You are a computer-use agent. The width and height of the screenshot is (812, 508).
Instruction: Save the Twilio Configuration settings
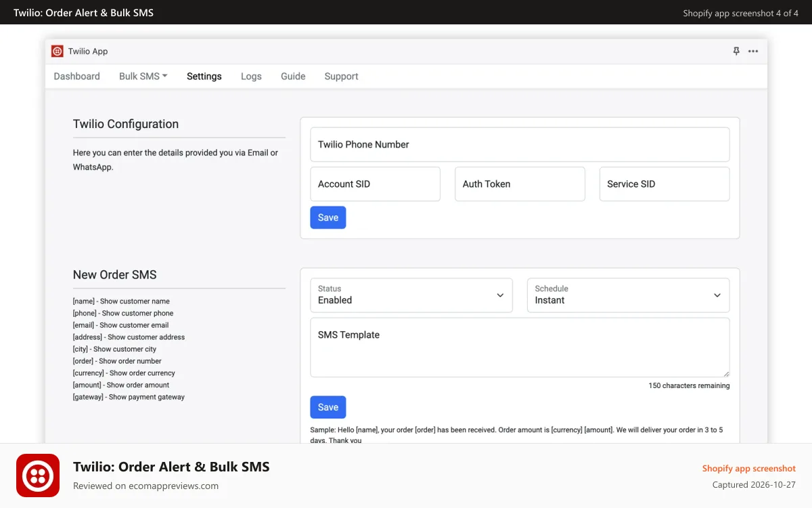(x=328, y=217)
